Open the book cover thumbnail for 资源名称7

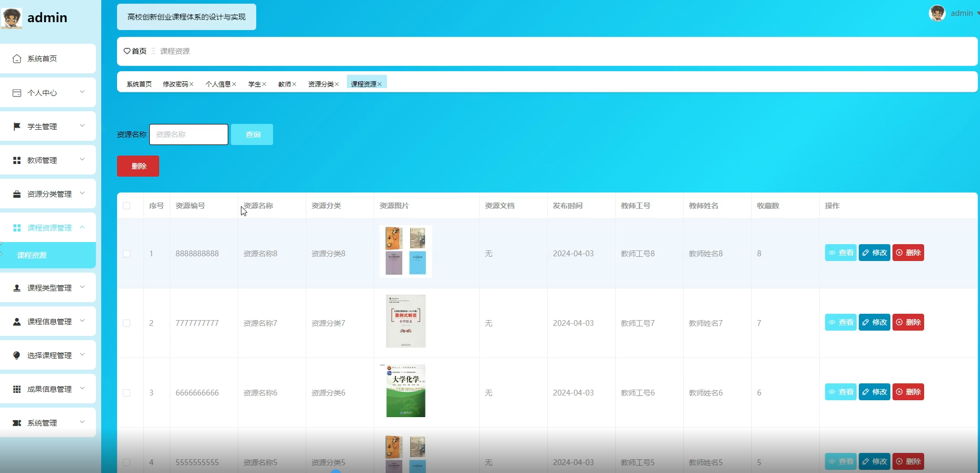[405, 321]
